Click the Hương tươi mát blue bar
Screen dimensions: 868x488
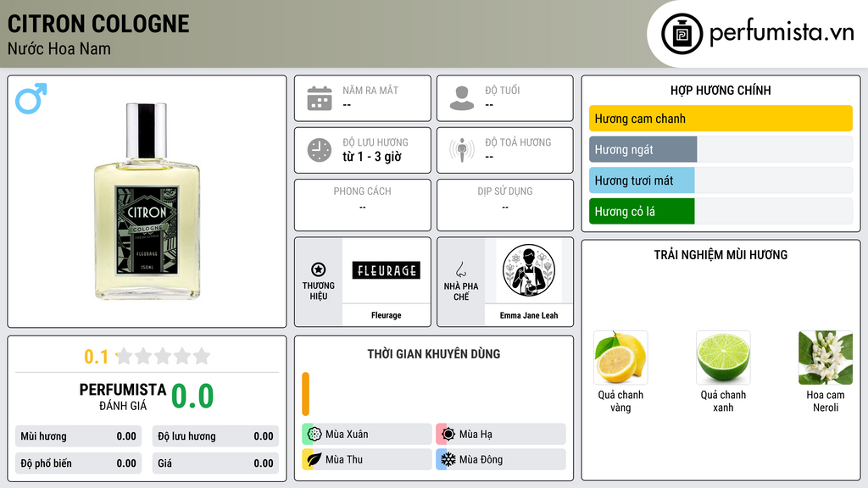[642, 180]
